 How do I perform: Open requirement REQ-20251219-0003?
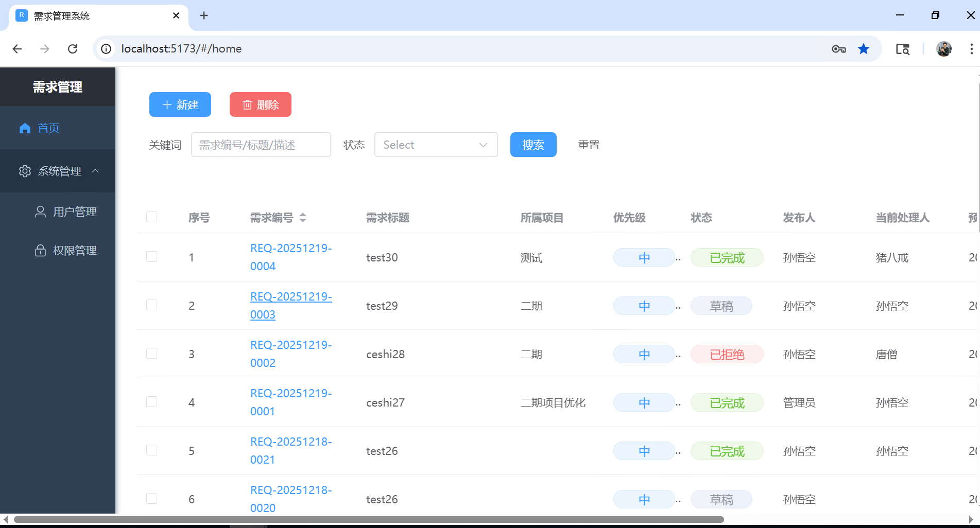pyautogui.click(x=291, y=305)
